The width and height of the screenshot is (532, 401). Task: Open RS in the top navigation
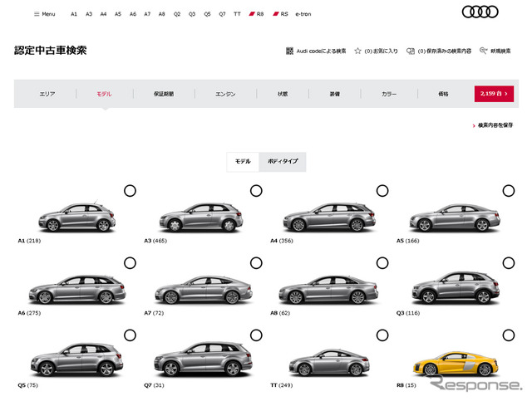[281, 14]
